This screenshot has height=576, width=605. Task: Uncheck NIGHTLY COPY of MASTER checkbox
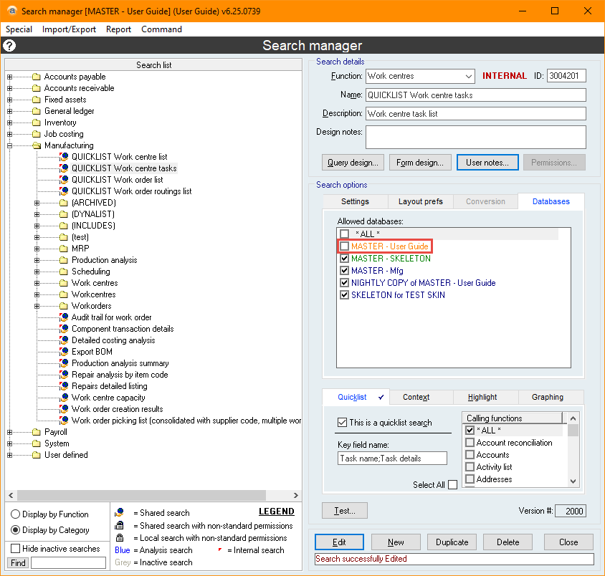click(x=345, y=283)
